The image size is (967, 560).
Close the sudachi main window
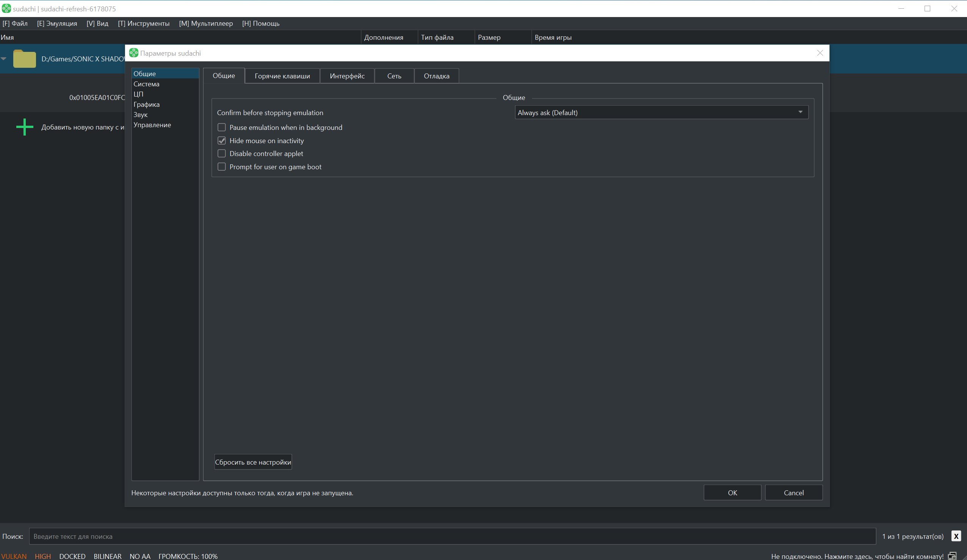pos(954,8)
